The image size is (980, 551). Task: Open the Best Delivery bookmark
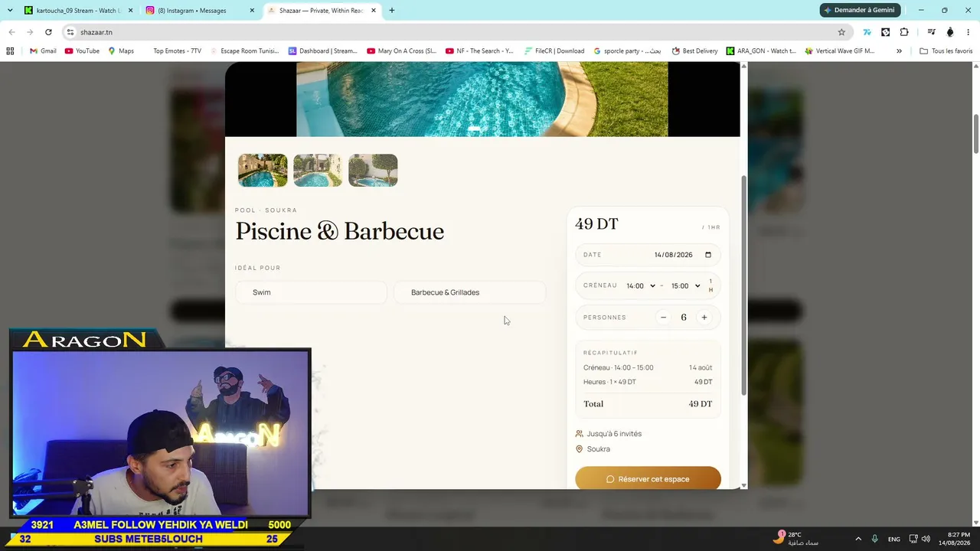[695, 51]
